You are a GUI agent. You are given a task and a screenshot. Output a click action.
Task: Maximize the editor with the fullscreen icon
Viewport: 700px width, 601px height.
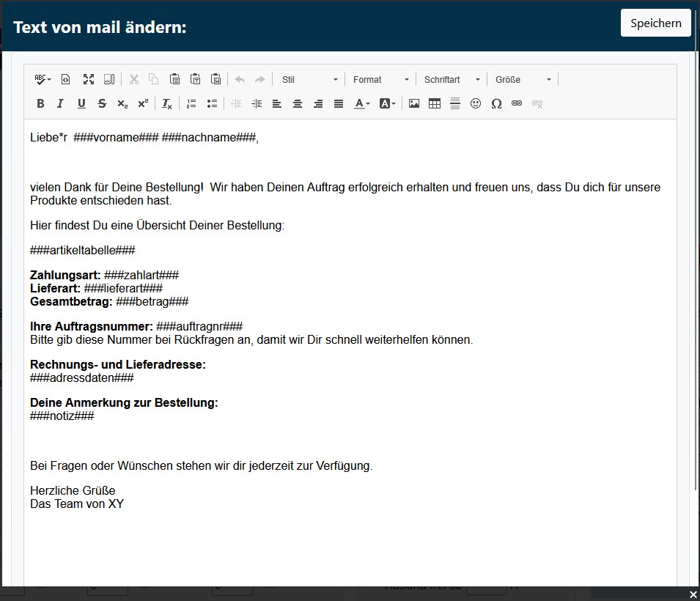tap(88, 79)
